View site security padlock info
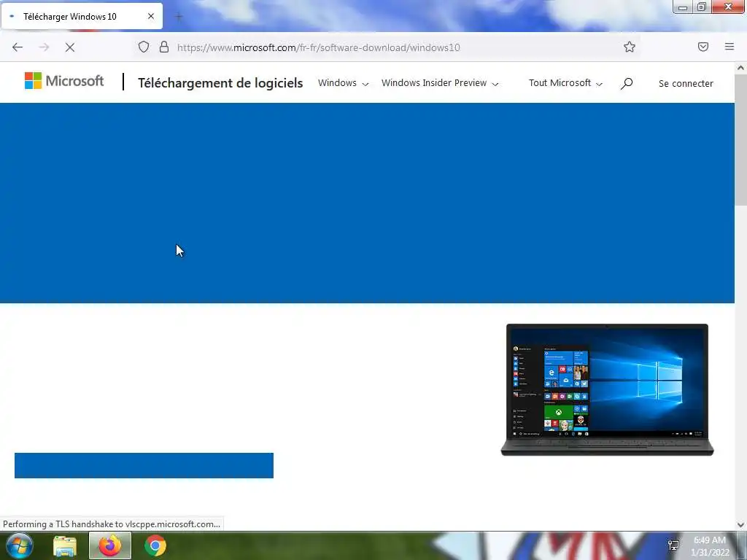Viewport: 747px width, 560px height. click(x=164, y=47)
